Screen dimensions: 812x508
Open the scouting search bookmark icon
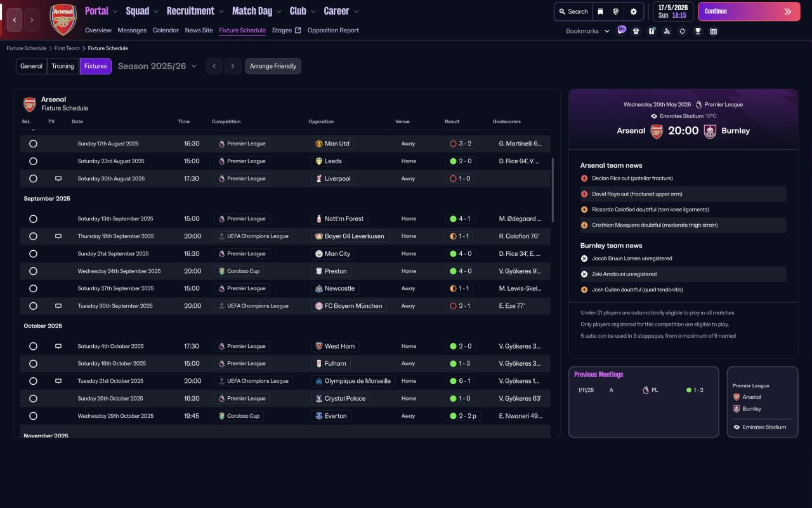click(667, 31)
